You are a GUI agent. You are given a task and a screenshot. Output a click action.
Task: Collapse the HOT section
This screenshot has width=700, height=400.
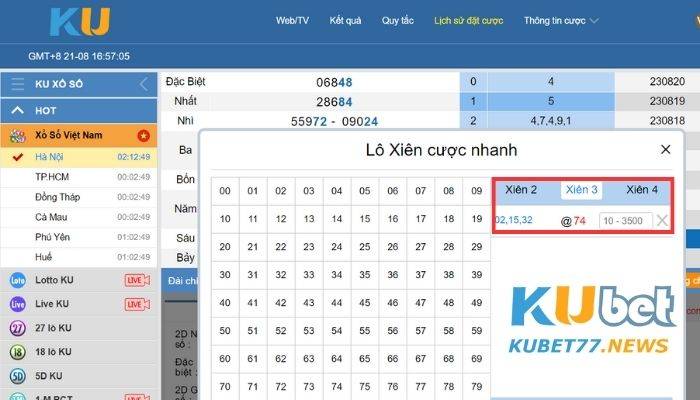pos(18,110)
